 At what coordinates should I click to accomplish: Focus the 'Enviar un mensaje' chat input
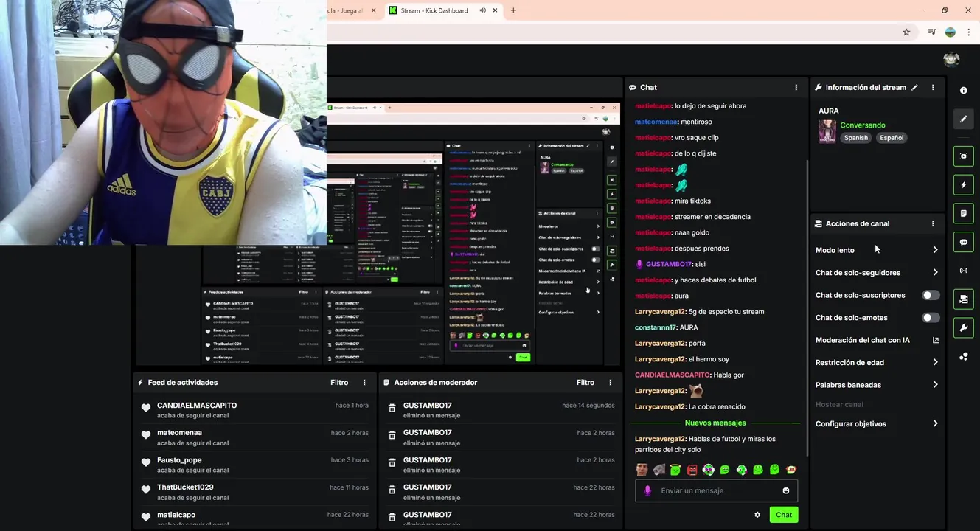tap(716, 490)
